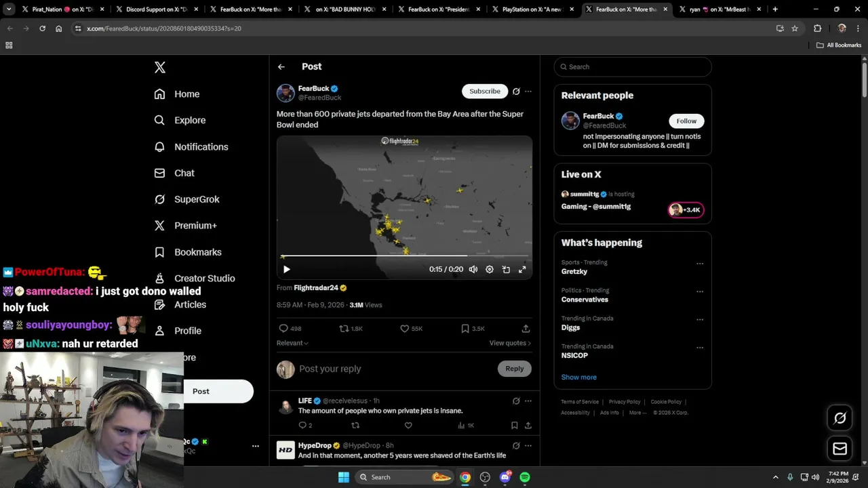
Task: Open Premium+ in the sidebar
Action: (185, 226)
